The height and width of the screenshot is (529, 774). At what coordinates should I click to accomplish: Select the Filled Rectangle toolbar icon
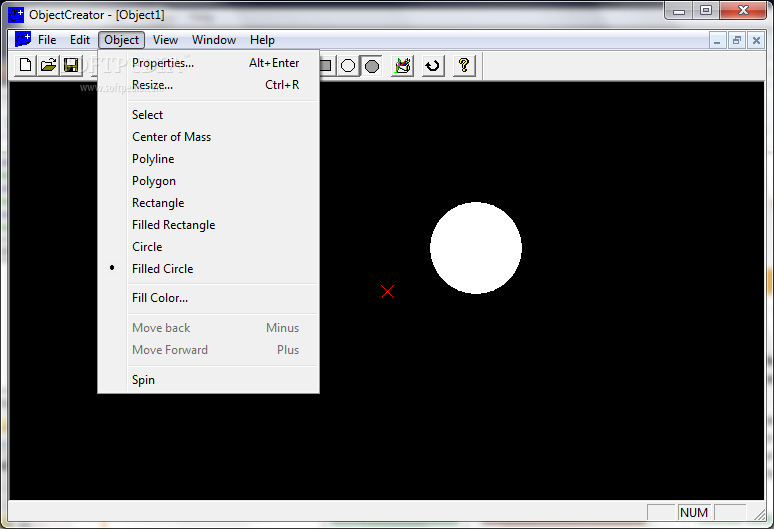coord(326,66)
